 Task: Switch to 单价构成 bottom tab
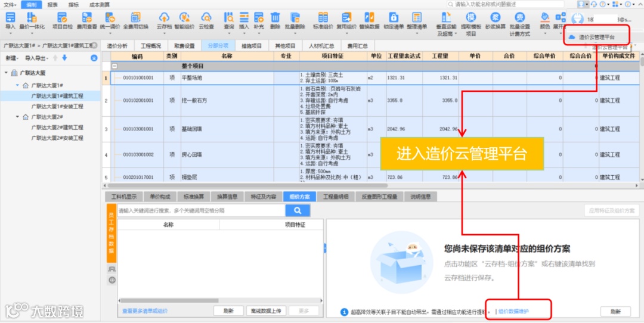159,197
